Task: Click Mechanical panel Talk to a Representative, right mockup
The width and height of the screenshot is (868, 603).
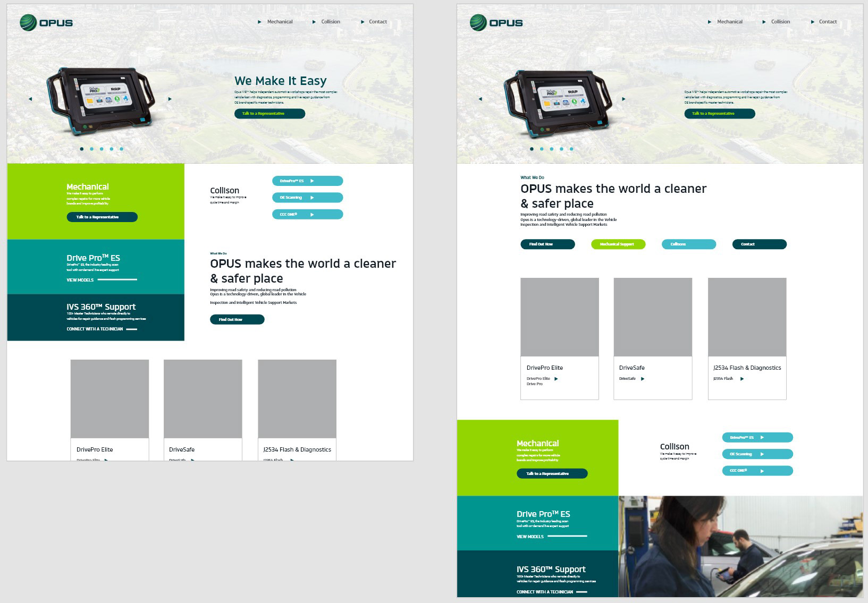Action: pyautogui.click(x=552, y=473)
